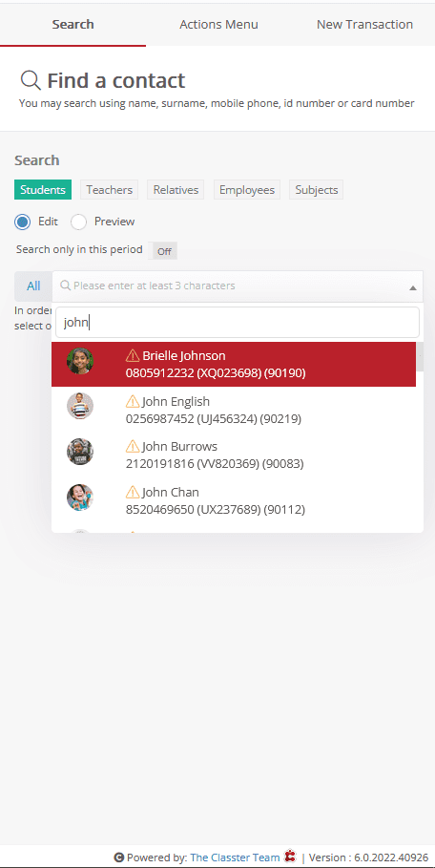Click the warning triangle next to Brielle Johnson

pyautogui.click(x=133, y=355)
